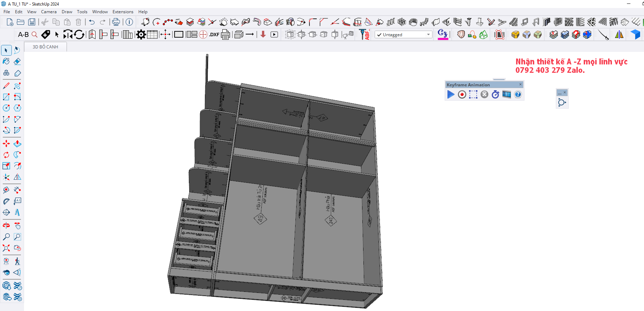Close the Keyframe Animation panel
This screenshot has height=311, width=644.
(x=521, y=84)
